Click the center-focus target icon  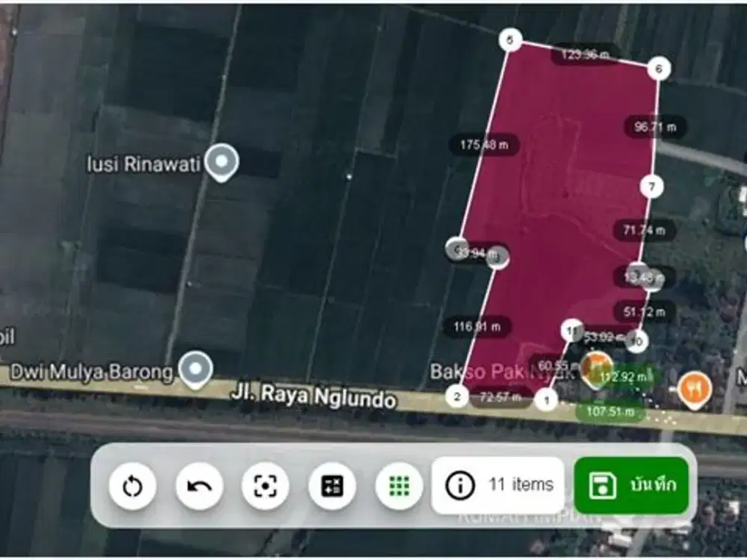[265, 486]
